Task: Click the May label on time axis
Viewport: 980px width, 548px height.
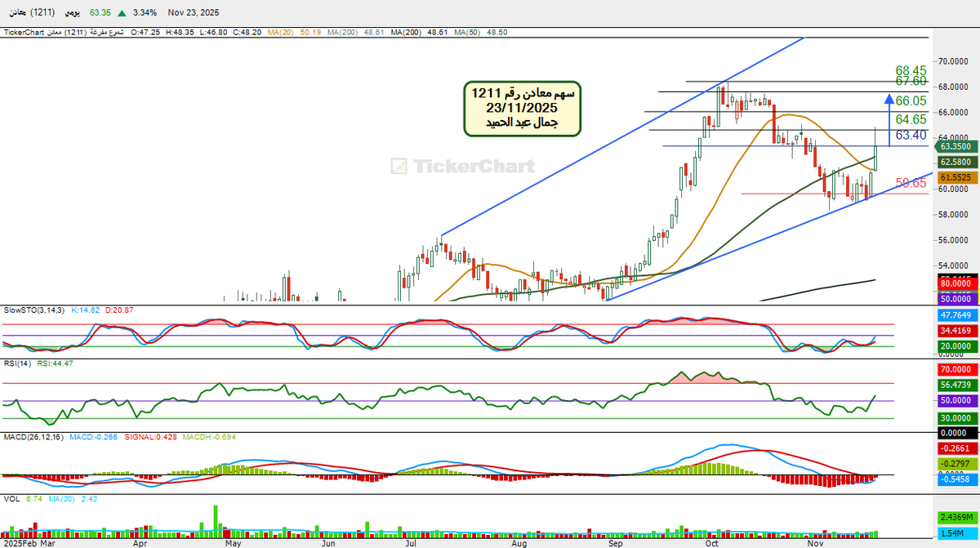Action: [234, 542]
